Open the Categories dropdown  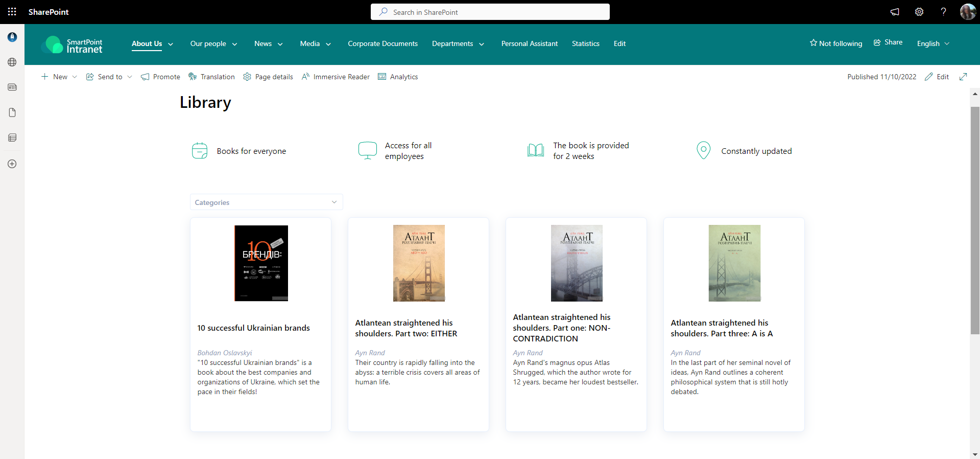pos(266,202)
